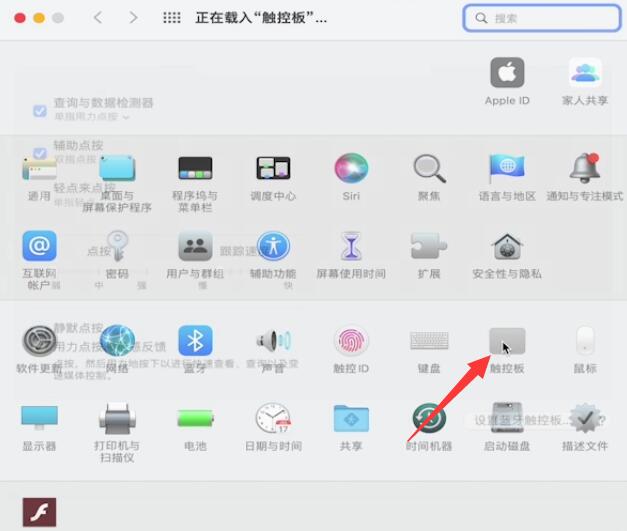Open Family Sharing (家人共享) pane
Image resolution: width=627 pixels, height=531 pixels.
585,72
